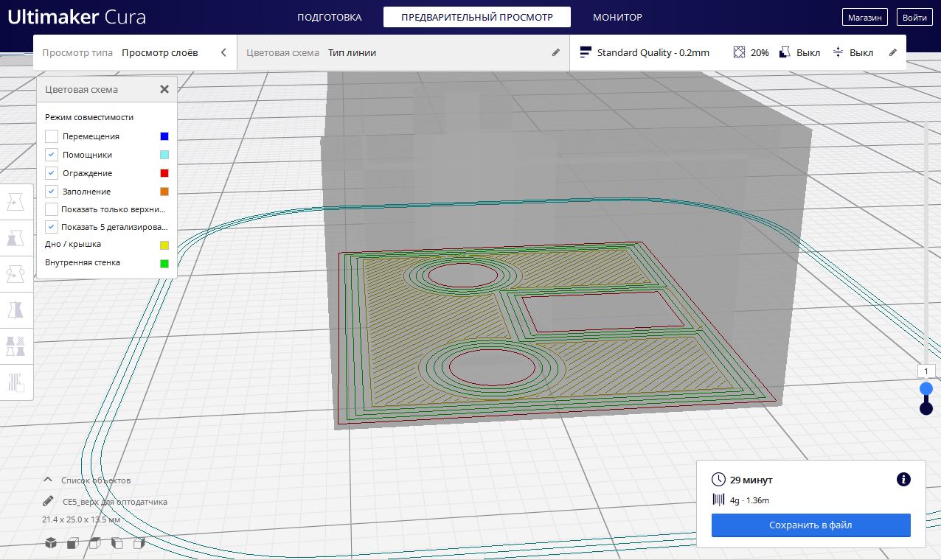Viewport: 941px width, 560px height.
Task: Select the Scale tool in left toolbar
Action: click(15, 237)
